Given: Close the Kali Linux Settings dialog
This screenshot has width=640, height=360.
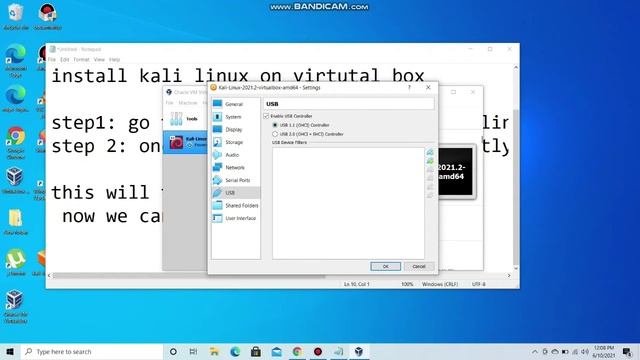Looking at the screenshot, I should 428,87.
